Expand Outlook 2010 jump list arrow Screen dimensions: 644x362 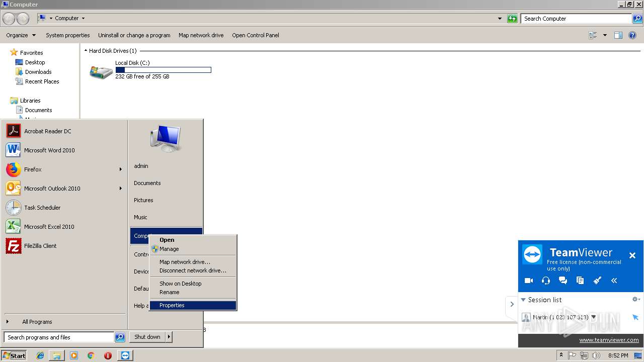(120, 189)
